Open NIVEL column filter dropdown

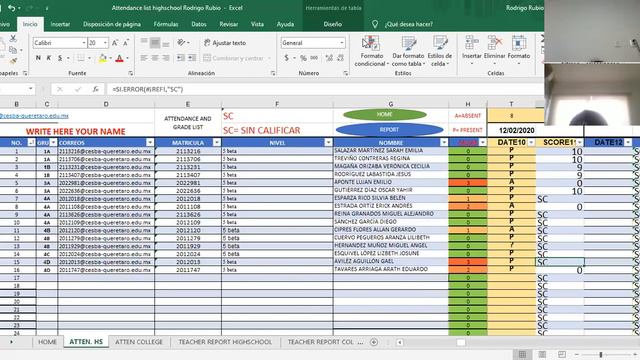328,142
